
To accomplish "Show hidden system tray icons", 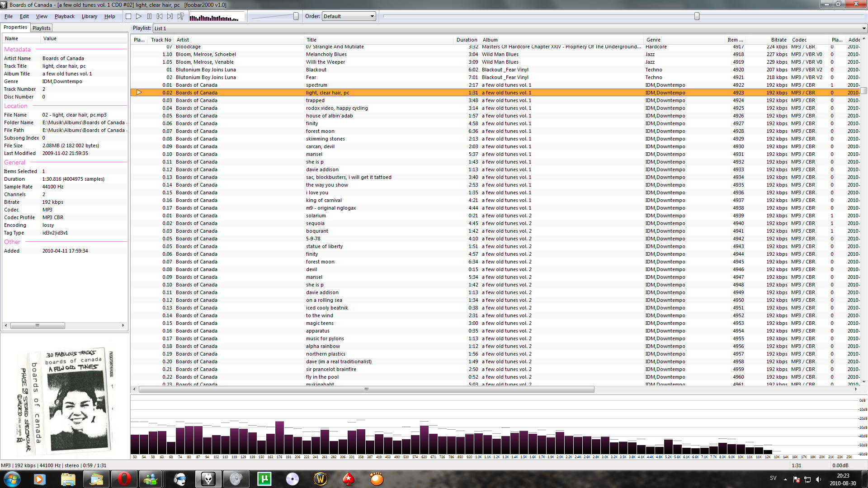I will click(785, 479).
